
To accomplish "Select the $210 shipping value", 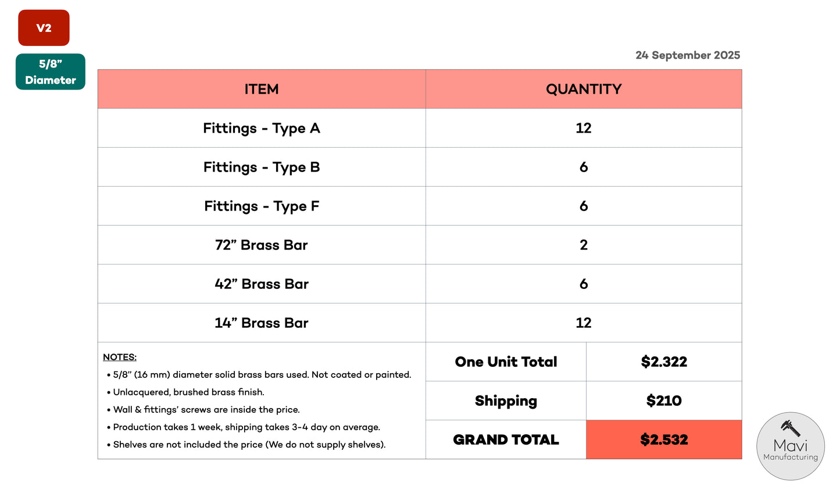I will coord(664,401).
